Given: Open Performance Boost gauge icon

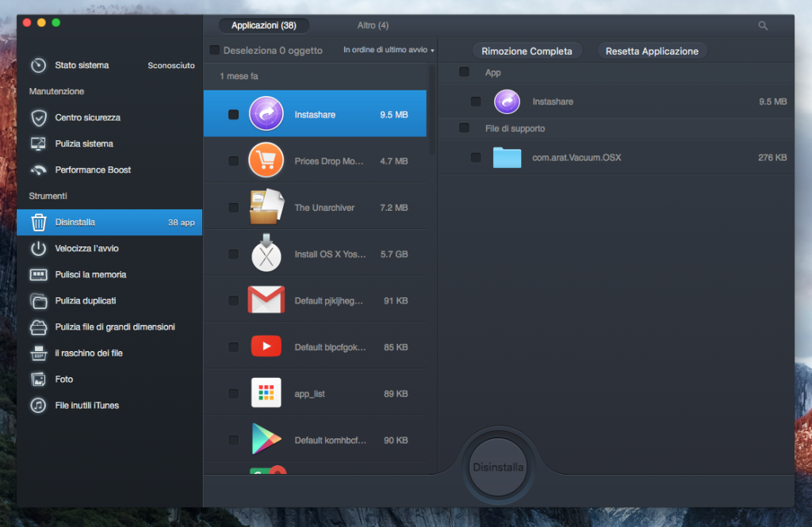Looking at the screenshot, I should pyautogui.click(x=38, y=170).
